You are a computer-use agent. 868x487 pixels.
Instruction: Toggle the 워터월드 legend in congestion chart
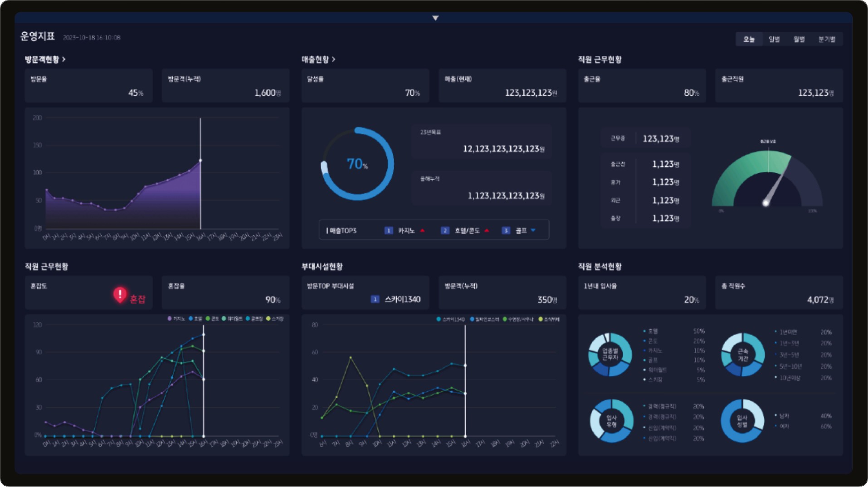[232, 319]
